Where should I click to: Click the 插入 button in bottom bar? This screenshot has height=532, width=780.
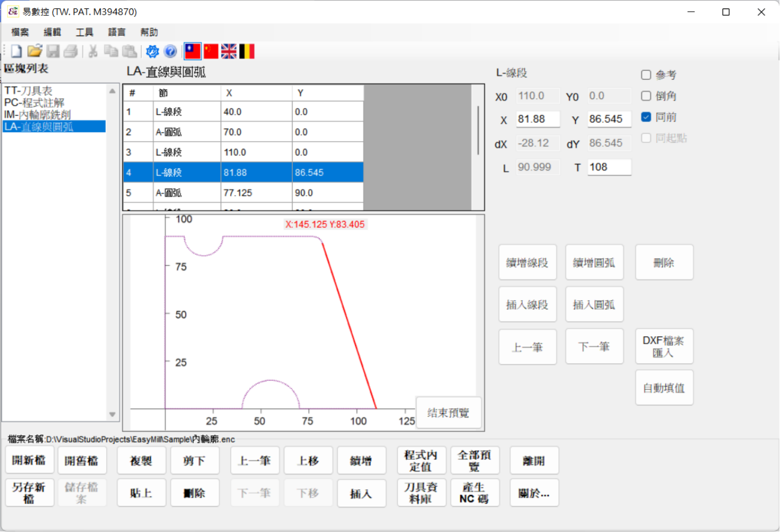pyautogui.click(x=361, y=493)
